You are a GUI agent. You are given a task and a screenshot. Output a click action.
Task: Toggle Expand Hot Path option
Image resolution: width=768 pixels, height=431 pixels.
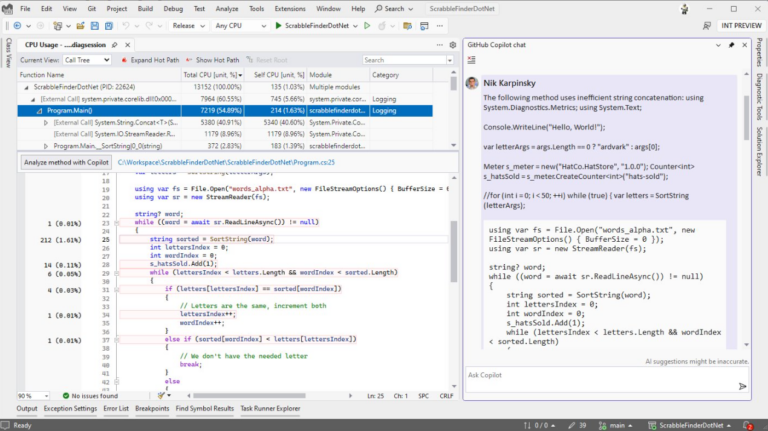click(x=150, y=60)
